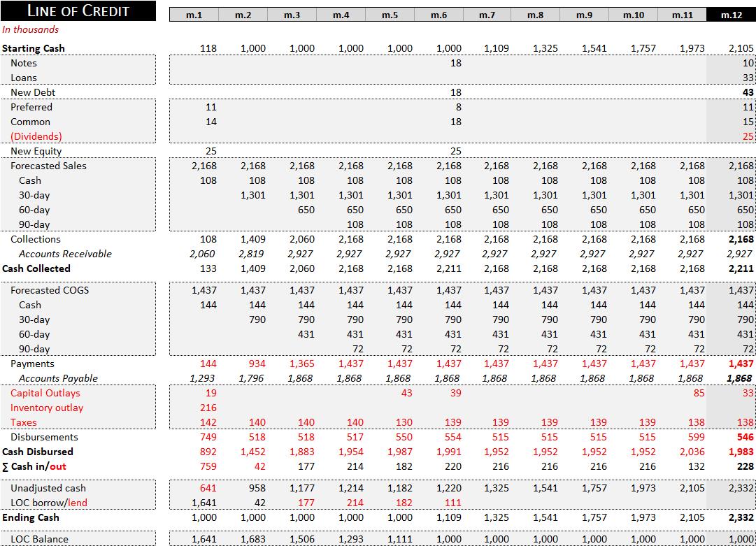
Task: Select the highlighted m.12 column header
Action: 732,15
